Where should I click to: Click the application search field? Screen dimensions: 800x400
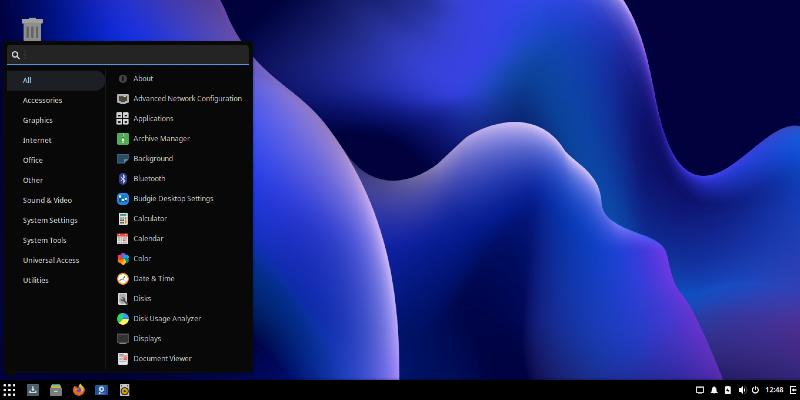(130, 55)
